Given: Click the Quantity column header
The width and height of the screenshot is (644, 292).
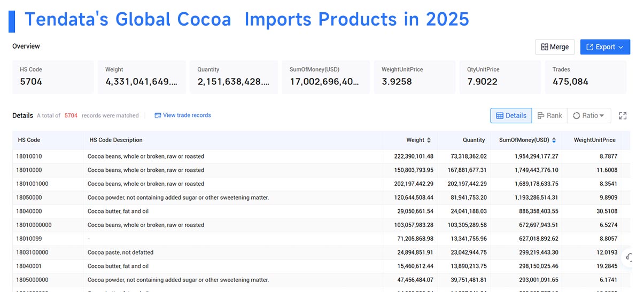Looking at the screenshot, I should tap(474, 140).
